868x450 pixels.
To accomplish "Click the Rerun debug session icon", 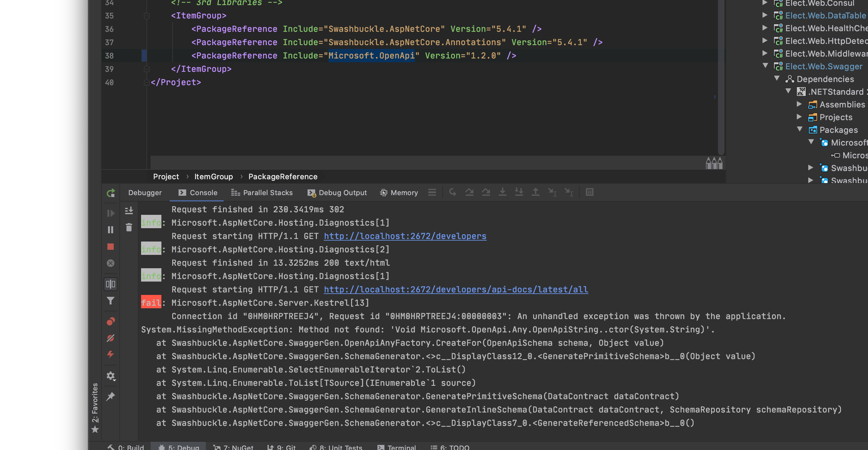I will [111, 193].
